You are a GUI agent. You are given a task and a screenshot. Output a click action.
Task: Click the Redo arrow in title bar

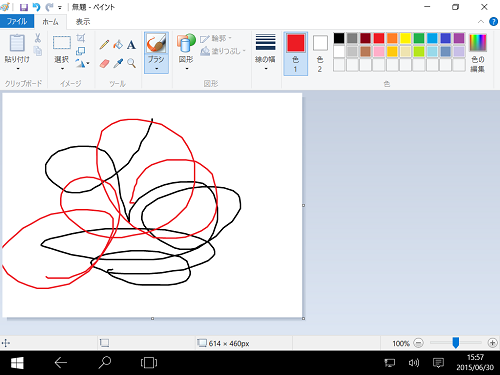[x=49, y=7]
